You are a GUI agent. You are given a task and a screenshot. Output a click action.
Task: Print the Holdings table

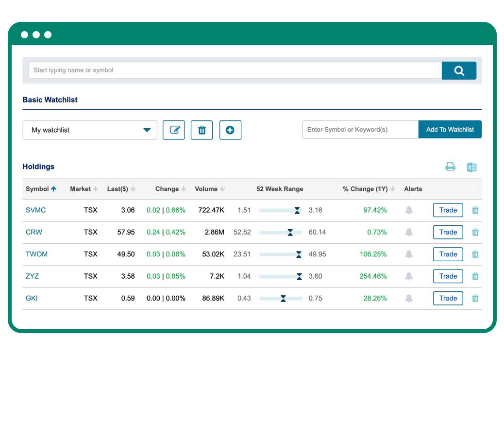pos(450,167)
